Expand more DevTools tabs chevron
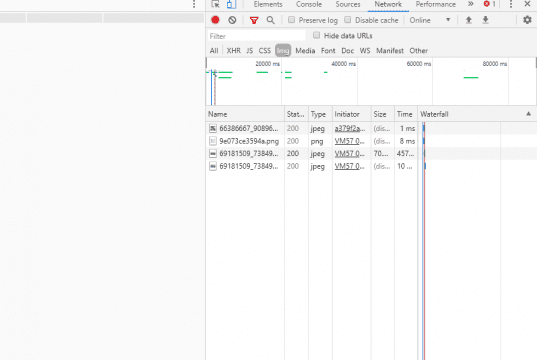This screenshot has height=360, width=537. pyautogui.click(x=471, y=4)
